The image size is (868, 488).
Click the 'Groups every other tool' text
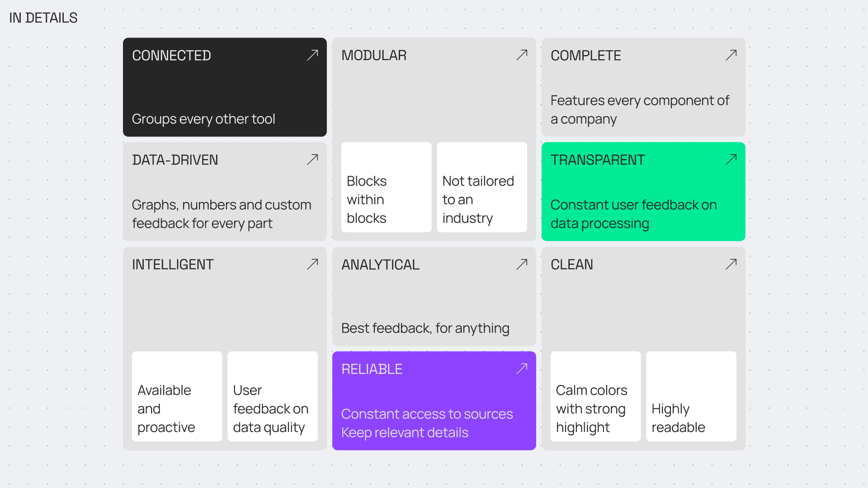pos(203,119)
